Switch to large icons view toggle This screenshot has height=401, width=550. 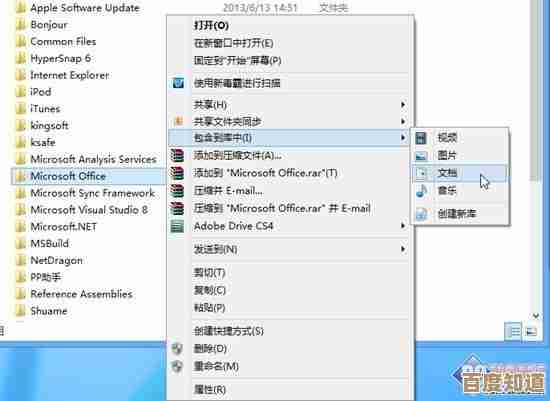(531, 331)
